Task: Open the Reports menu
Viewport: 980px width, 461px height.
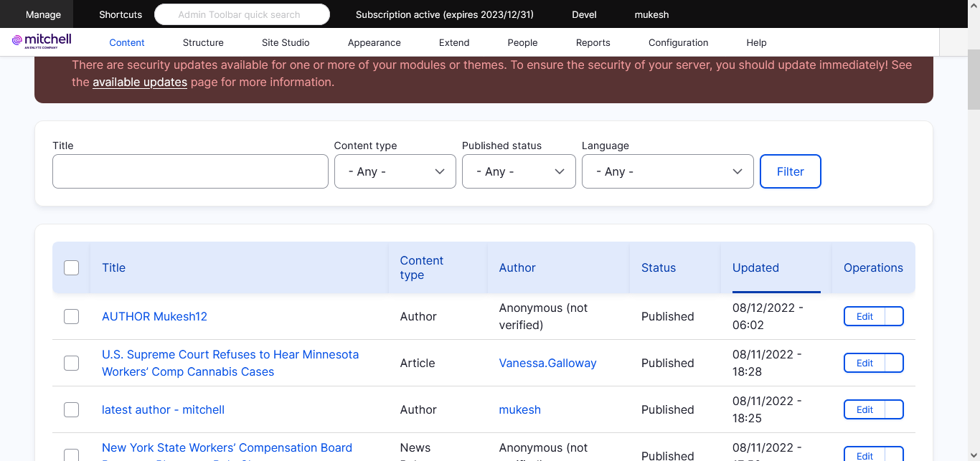Action: click(x=593, y=42)
